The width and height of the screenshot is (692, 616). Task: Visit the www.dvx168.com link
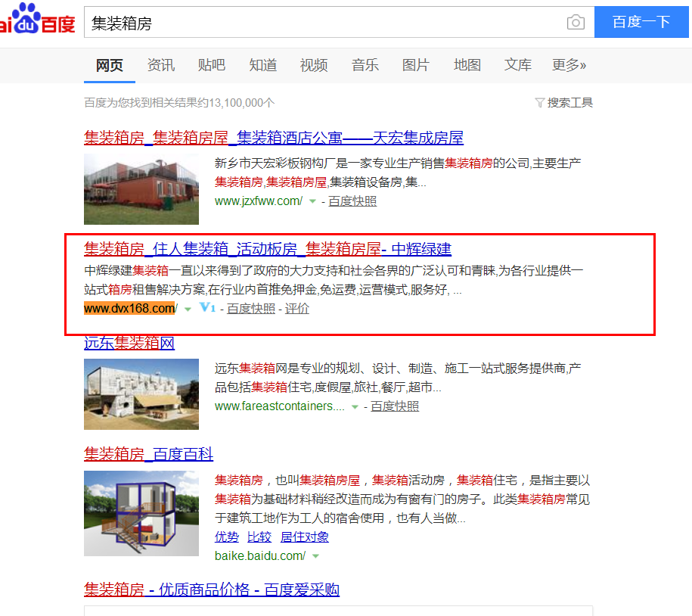pyautogui.click(x=131, y=308)
